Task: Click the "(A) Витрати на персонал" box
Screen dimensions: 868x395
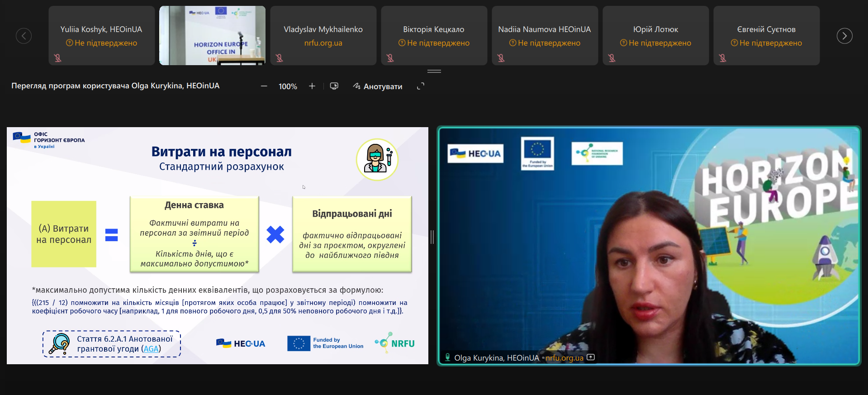Action: (64, 234)
